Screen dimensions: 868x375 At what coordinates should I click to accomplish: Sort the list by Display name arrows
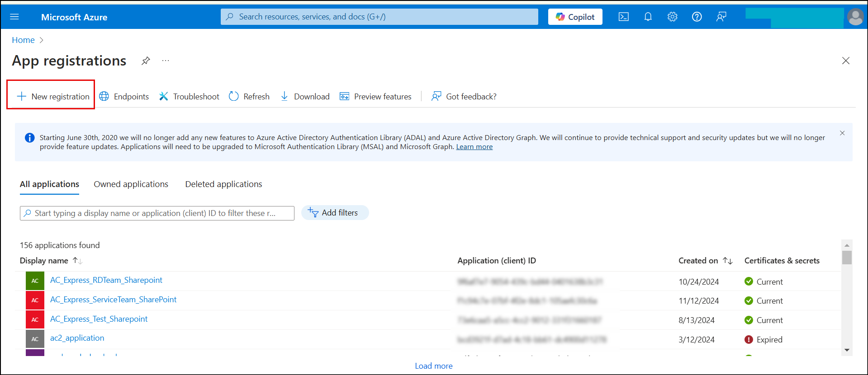click(x=78, y=261)
